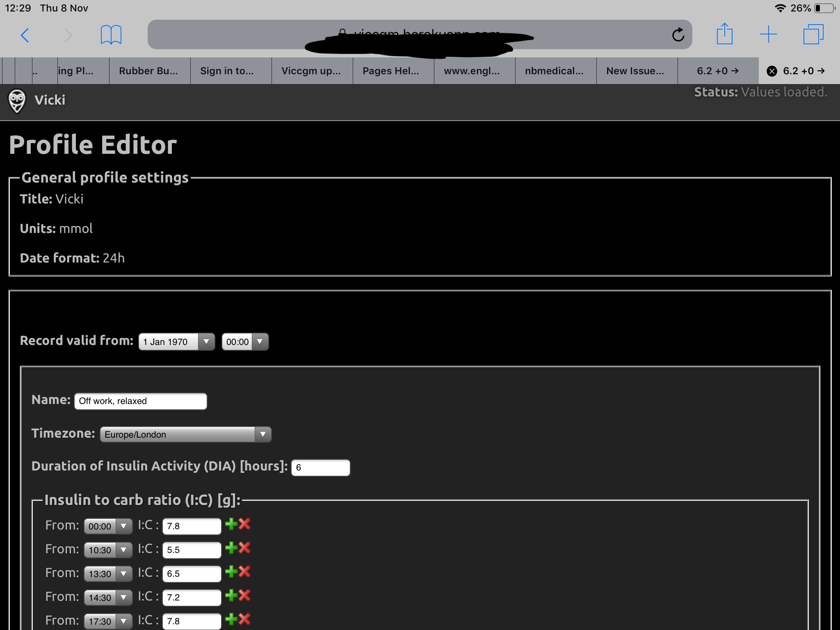
Task: Open the Safari share sheet
Action: 725,34
